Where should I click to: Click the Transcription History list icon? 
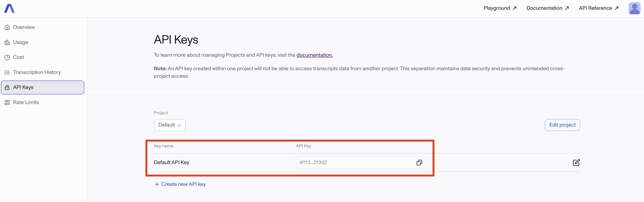[7, 72]
